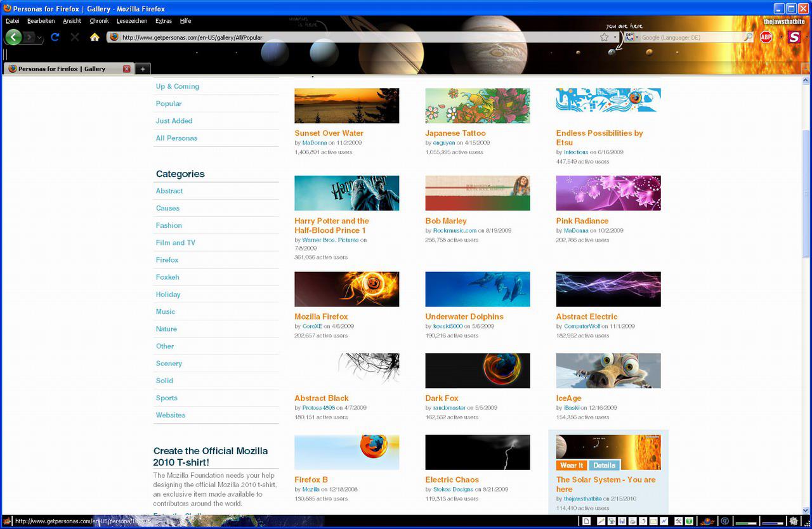Click the Dark Fox thumbnail

click(478, 370)
